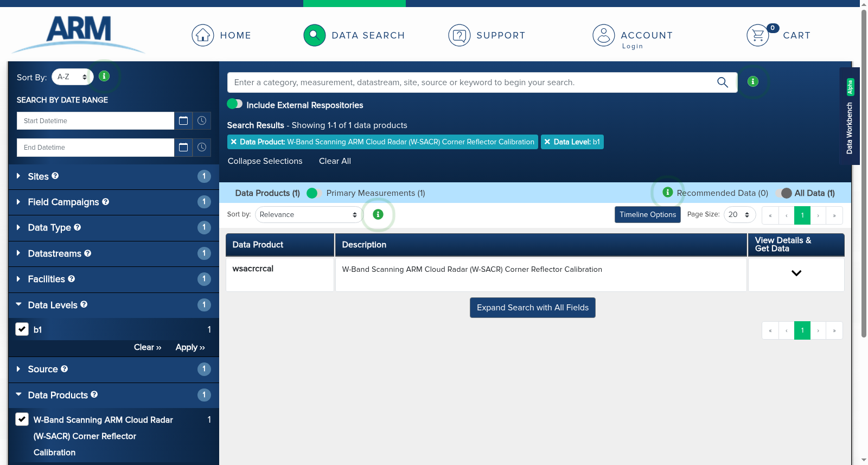Screen dimensions: 868x465
Task: Select page 1 in bottom pagination
Action: (x=802, y=330)
